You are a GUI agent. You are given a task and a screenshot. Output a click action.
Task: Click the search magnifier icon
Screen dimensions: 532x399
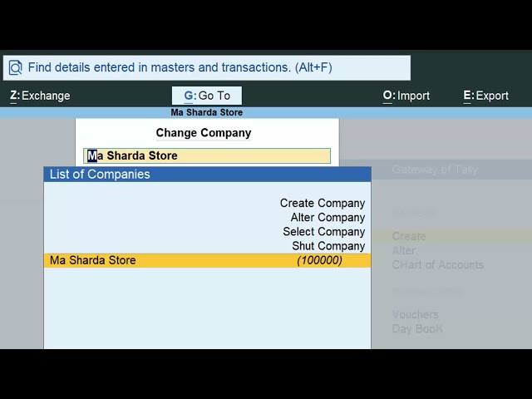coord(15,67)
